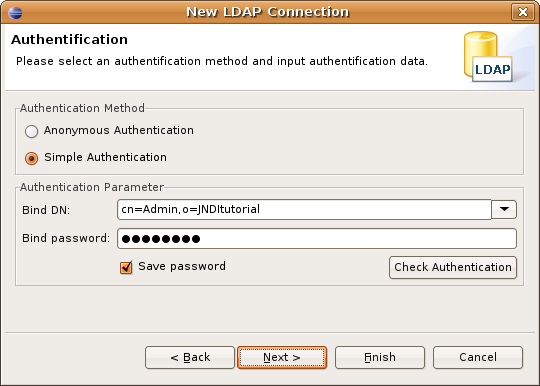Click the 'Bind password:' label

coord(66,238)
